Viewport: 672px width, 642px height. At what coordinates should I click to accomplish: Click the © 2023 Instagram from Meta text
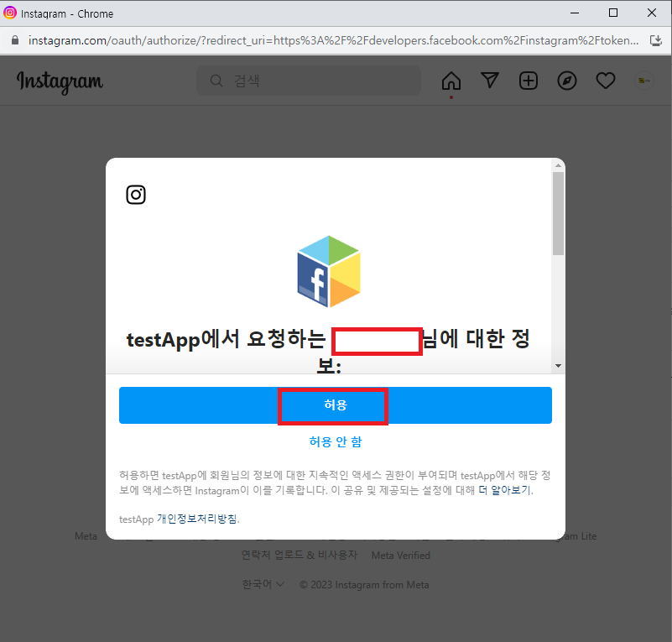(x=364, y=585)
